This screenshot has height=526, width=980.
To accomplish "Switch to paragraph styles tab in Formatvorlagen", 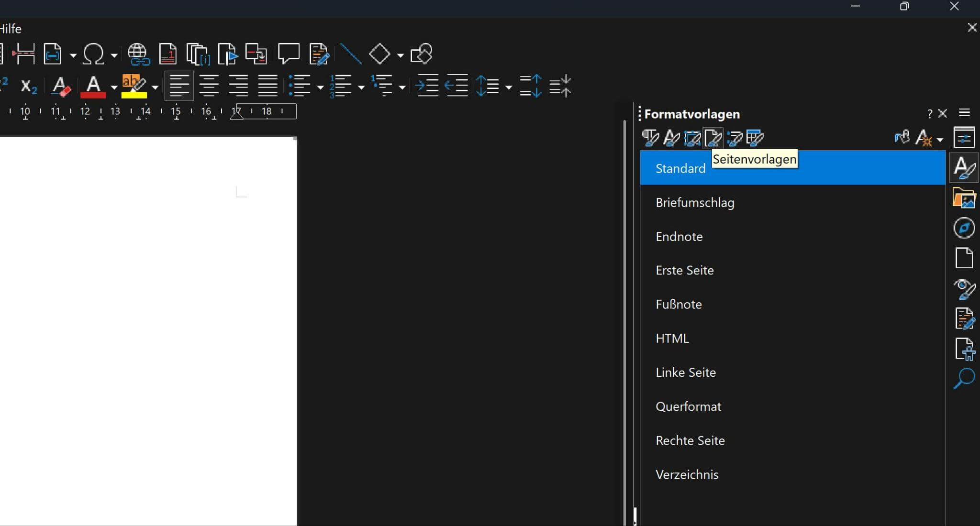I will tap(650, 138).
